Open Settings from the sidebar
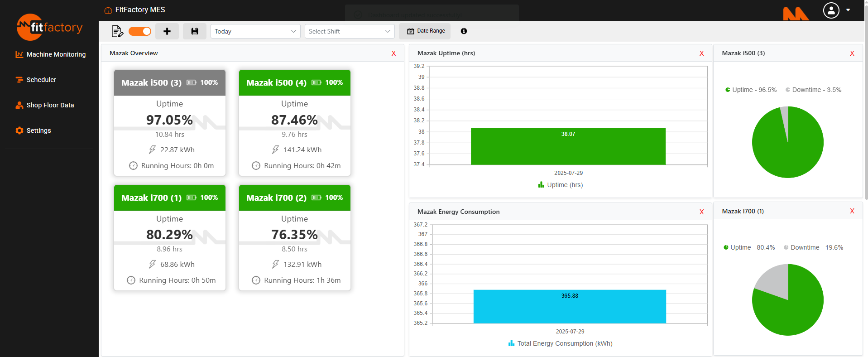868x357 pixels. [38, 130]
